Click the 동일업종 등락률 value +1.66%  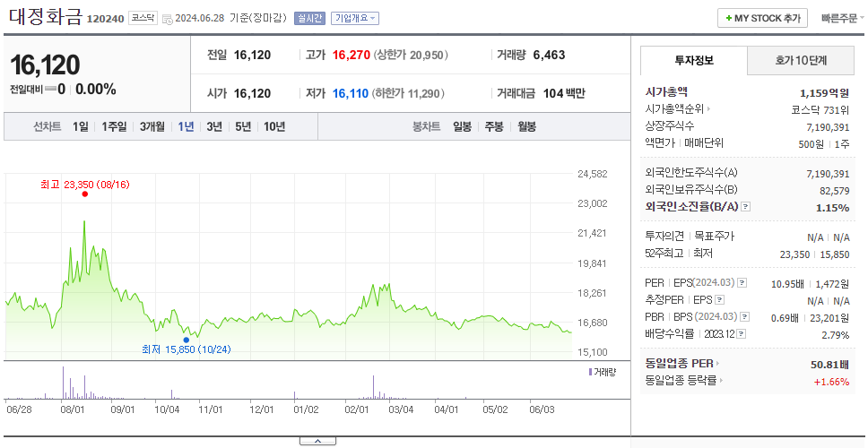(x=831, y=382)
